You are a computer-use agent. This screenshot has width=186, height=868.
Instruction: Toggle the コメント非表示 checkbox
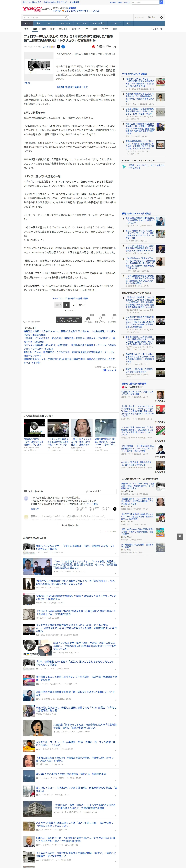tap(102, 531)
